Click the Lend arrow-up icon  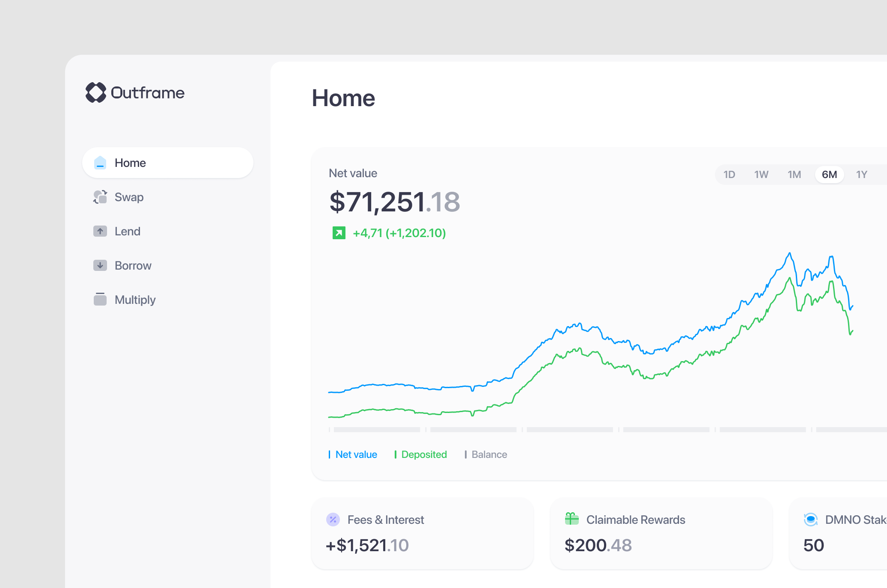[x=100, y=231]
